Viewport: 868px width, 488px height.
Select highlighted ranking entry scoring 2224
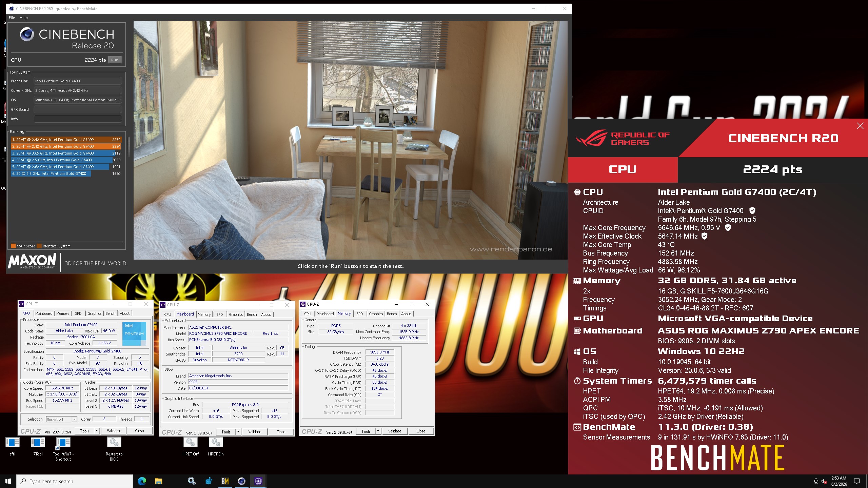click(x=66, y=146)
